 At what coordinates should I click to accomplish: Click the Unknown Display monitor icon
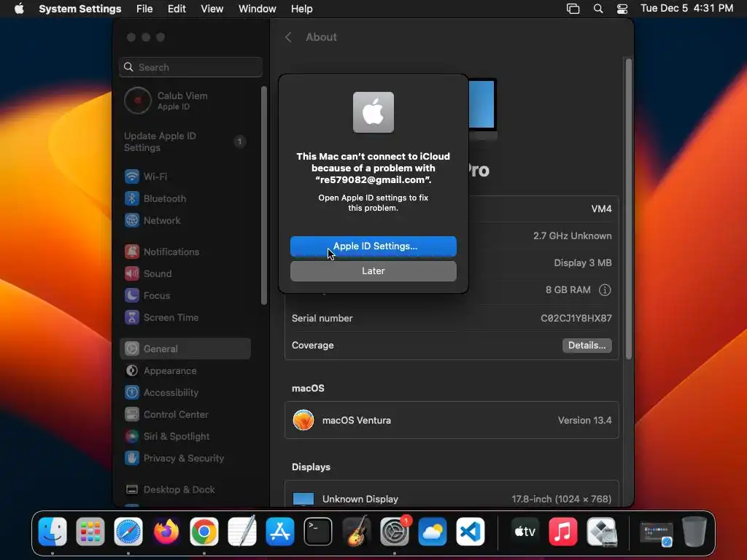[x=303, y=499]
